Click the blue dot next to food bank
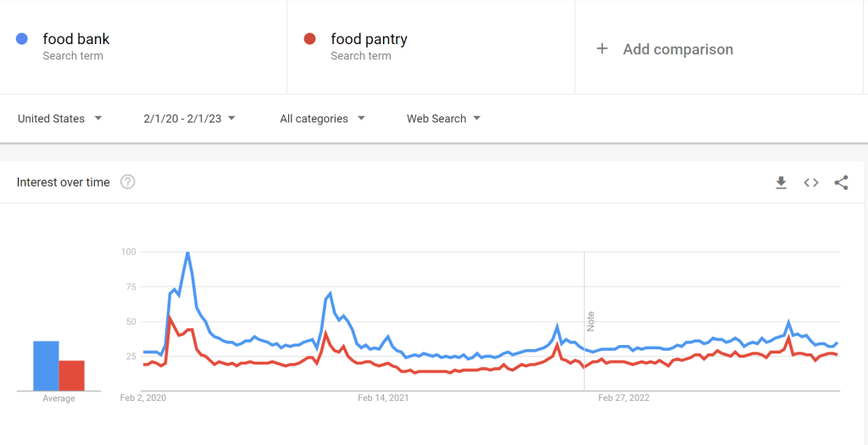Image resolution: width=868 pixels, height=445 pixels. pos(22,39)
